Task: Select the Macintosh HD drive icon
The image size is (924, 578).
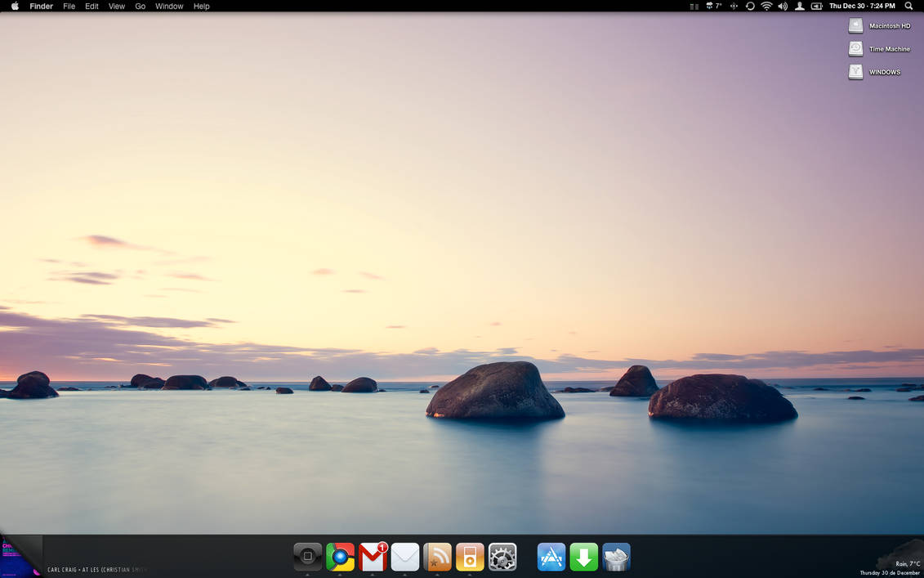Action: [855, 26]
